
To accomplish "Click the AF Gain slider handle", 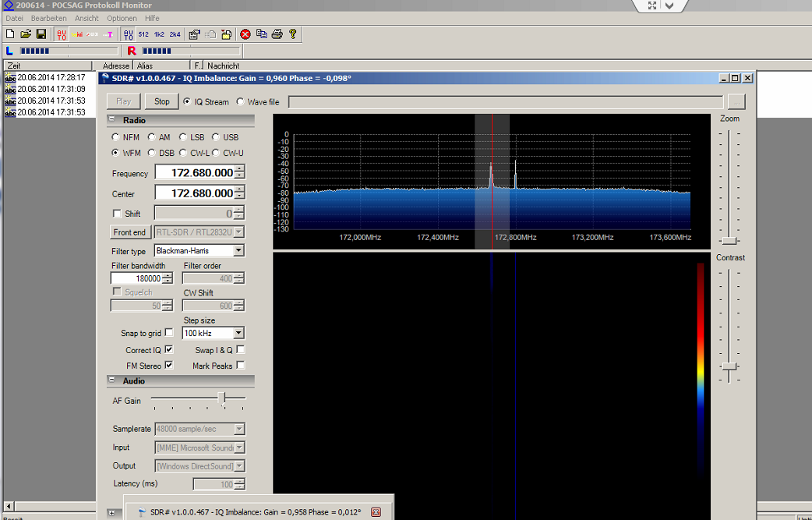I will click(223, 398).
